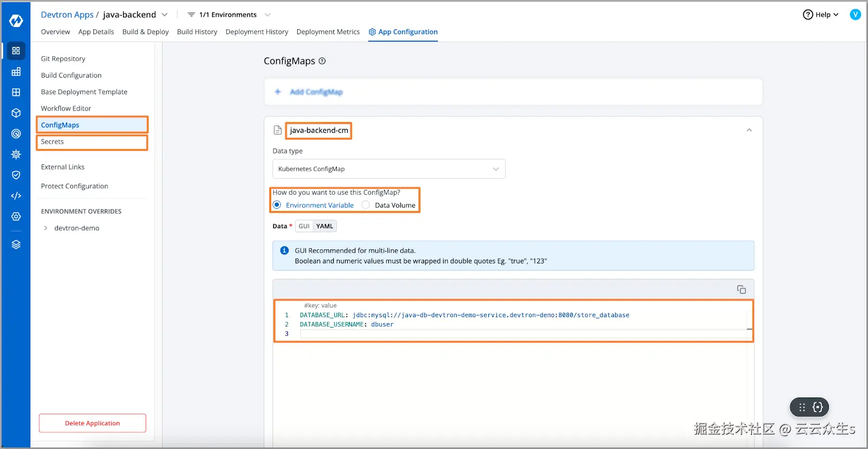Click line 3 in the YAML editor
This screenshot has height=449, width=868.
(521, 334)
